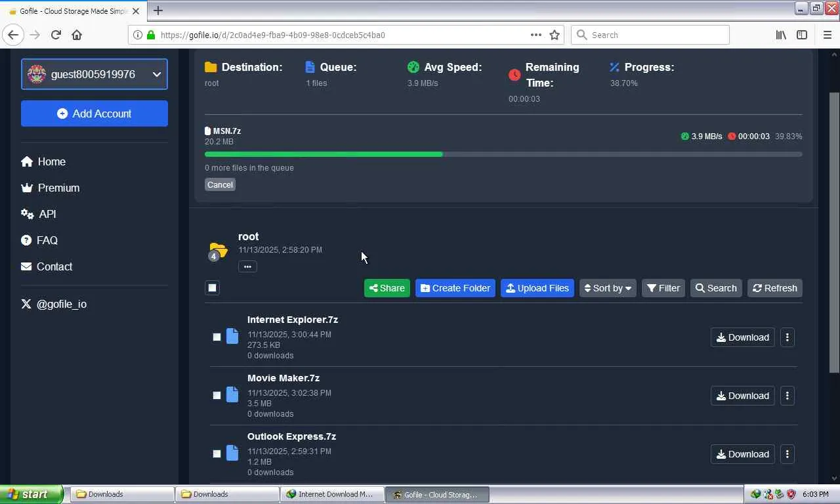The width and height of the screenshot is (840, 504).
Task: Open a new browser tab
Action: [158, 10]
